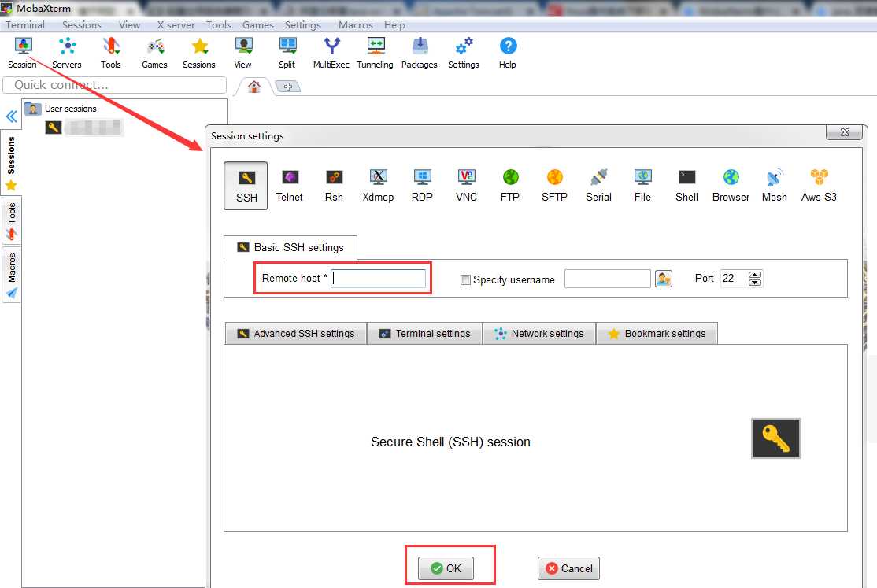Switch to Terminal settings tab
This screenshot has width=877, height=588.
[x=425, y=334]
